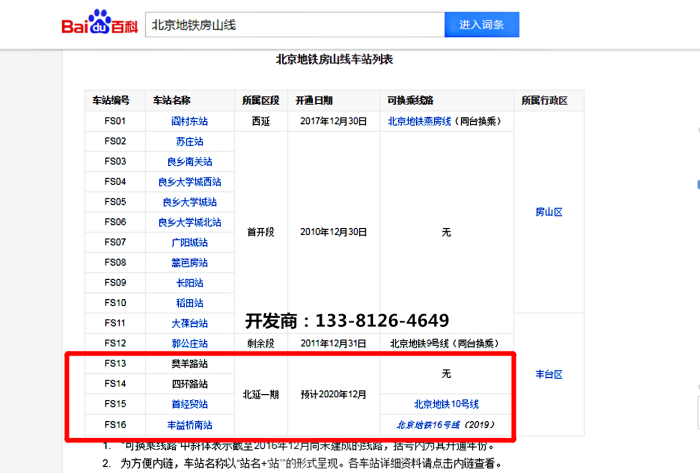Click the 北京地铁9号线（同台换乘）cell
Screen dimensions: 700x473
(446, 344)
